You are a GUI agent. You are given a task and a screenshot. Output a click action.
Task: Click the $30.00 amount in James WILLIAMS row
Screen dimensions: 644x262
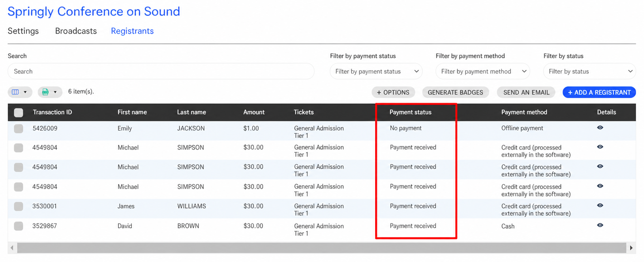253,206
